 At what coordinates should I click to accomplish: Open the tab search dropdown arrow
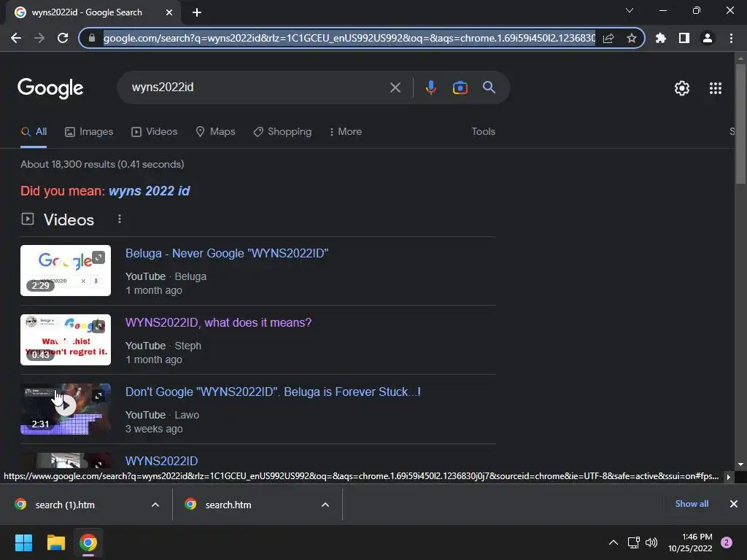click(630, 10)
